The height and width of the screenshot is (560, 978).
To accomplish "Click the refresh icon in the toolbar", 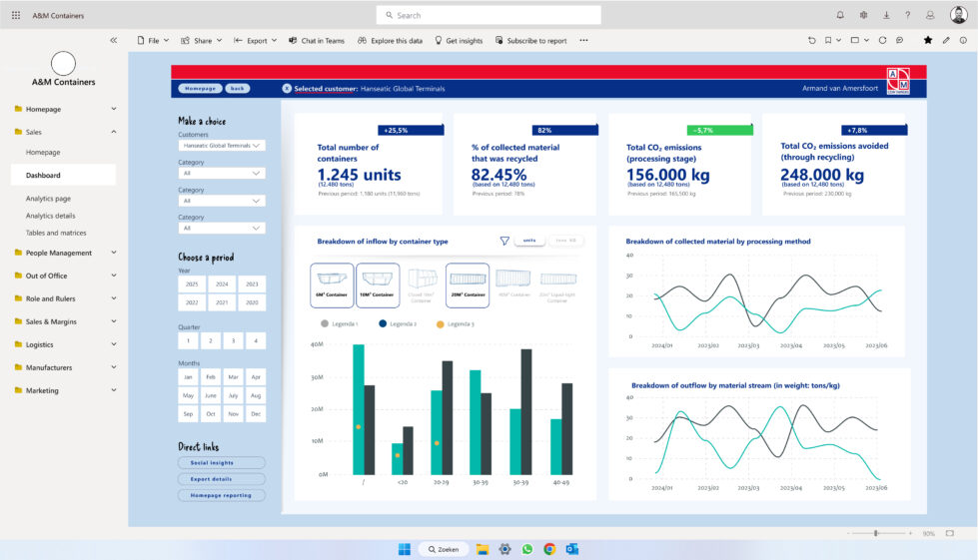I will pyautogui.click(x=882, y=41).
